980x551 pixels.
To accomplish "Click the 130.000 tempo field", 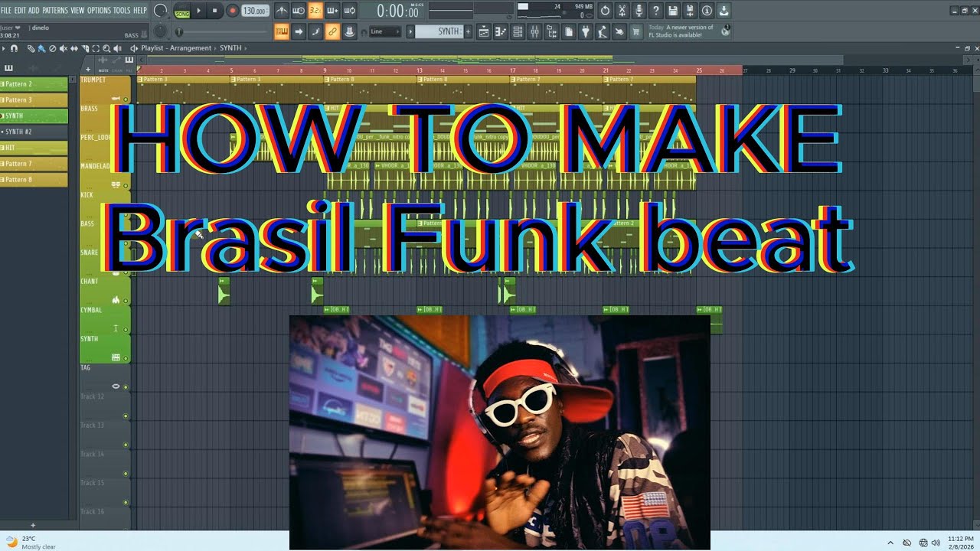I will 254,11.
